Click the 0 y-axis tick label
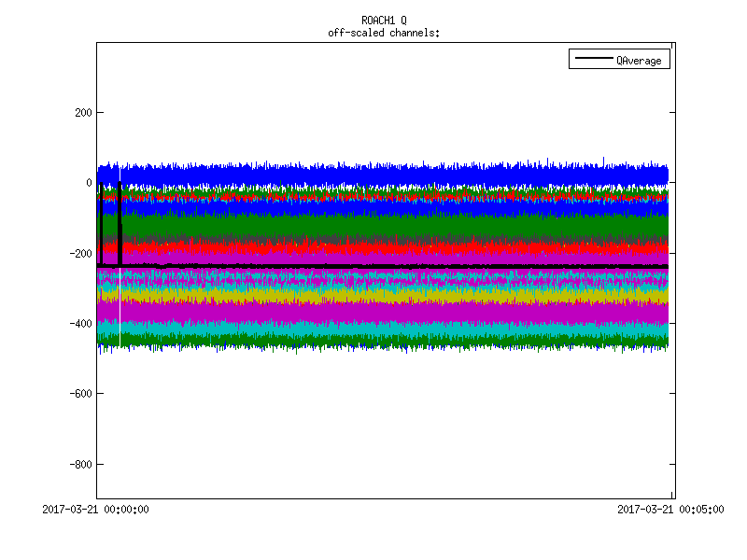Image resolution: width=747 pixels, height=560 pixels. coord(86,183)
